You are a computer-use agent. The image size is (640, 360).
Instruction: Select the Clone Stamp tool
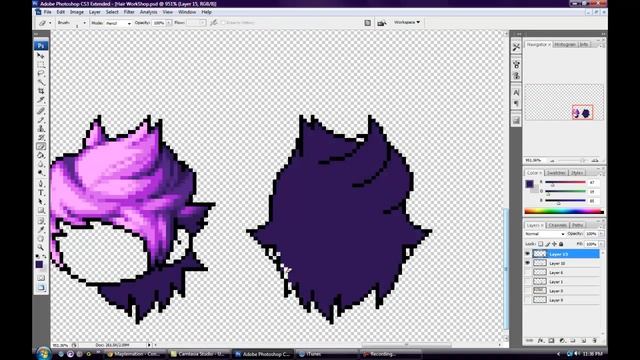[41, 129]
